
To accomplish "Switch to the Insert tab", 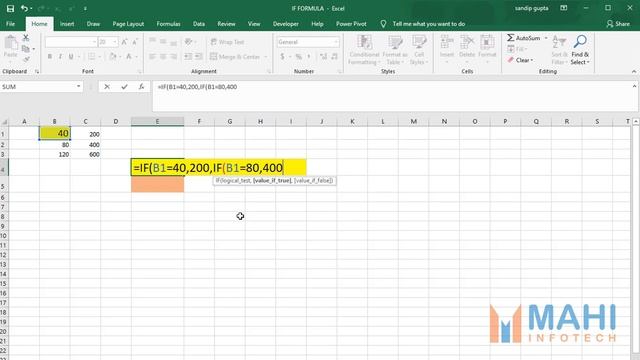I will [x=67, y=24].
